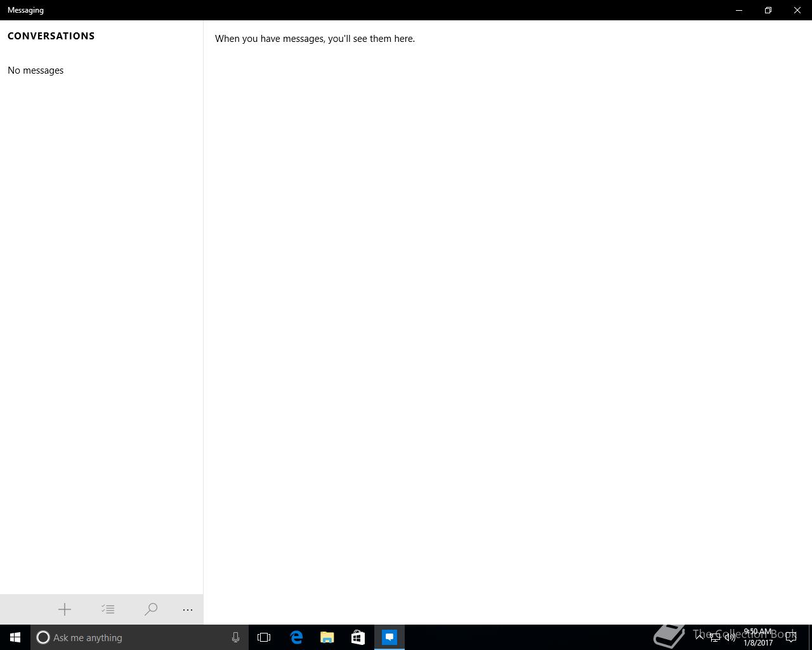Image resolution: width=812 pixels, height=650 pixels.
Task: Open the network status tray icon
Action: [x=715, y=637]
